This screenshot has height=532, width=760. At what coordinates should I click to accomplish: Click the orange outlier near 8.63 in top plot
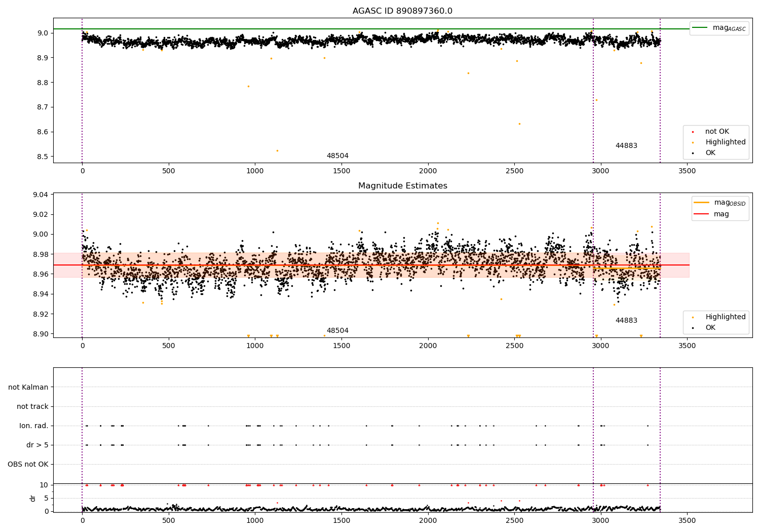pos(519,124)
